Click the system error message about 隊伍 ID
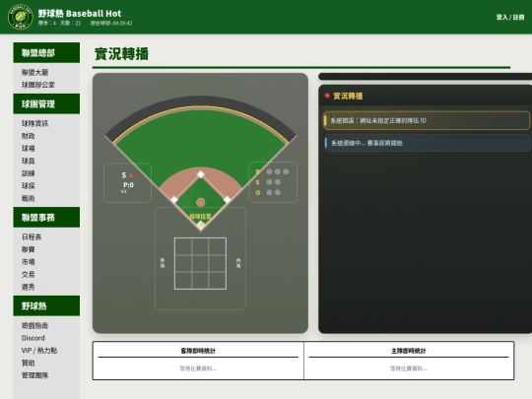532x399 pixels. pyautogui.click(x=427, y=120)
